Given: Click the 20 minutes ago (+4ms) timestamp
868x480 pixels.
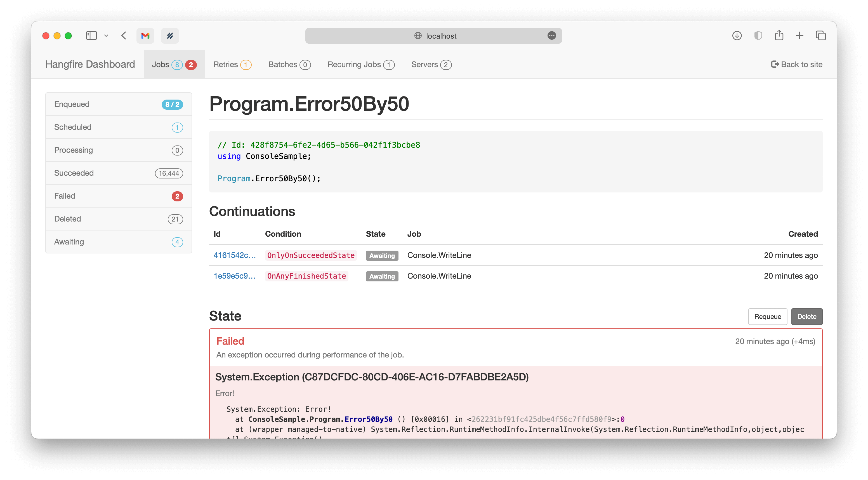Looking at the screenshot, I should (775, 342).
